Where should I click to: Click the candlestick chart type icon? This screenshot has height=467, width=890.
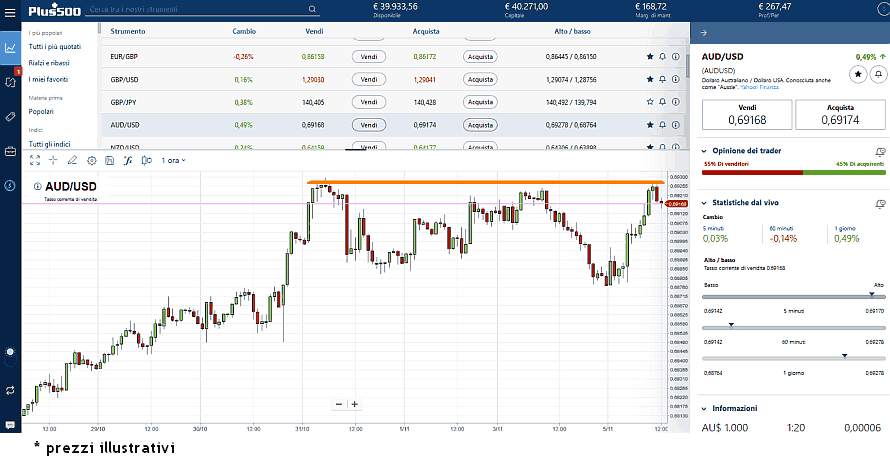pyautogui.click(x=146, y=160)
